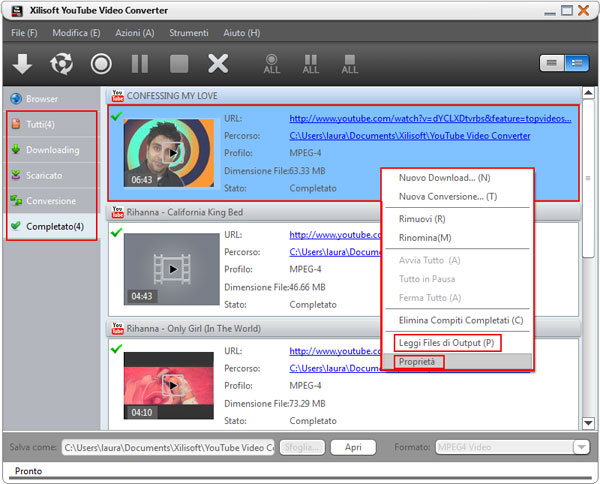Choose Nuovo Download... (N) from context menu

click(x=458, y=178)
